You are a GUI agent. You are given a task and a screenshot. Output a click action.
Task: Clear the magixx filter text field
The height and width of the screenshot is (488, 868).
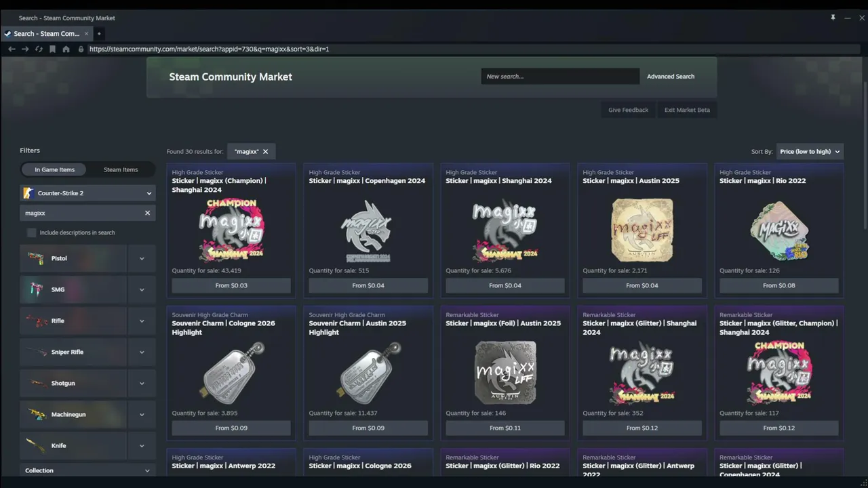click(x=147, y=213)
